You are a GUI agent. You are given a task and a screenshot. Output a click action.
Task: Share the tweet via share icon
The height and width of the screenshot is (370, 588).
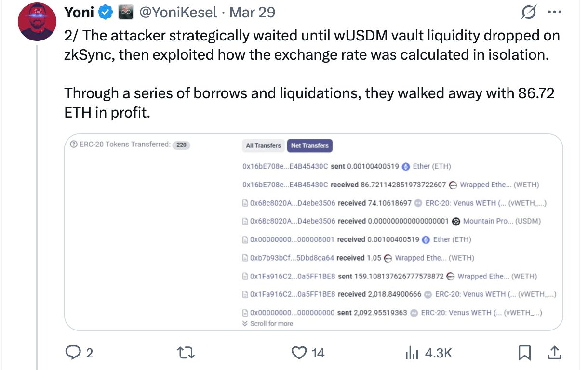pos(554,353)
